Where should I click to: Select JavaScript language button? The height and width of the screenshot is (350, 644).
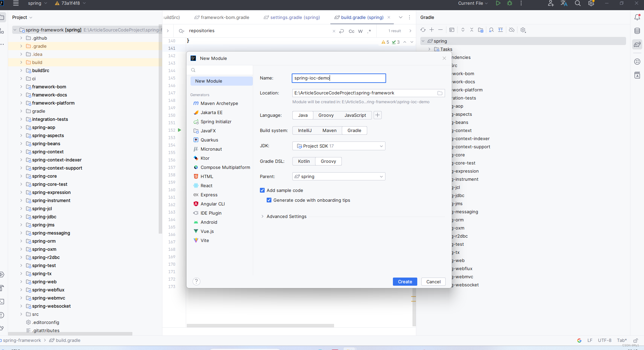click(x=355, y=115)
